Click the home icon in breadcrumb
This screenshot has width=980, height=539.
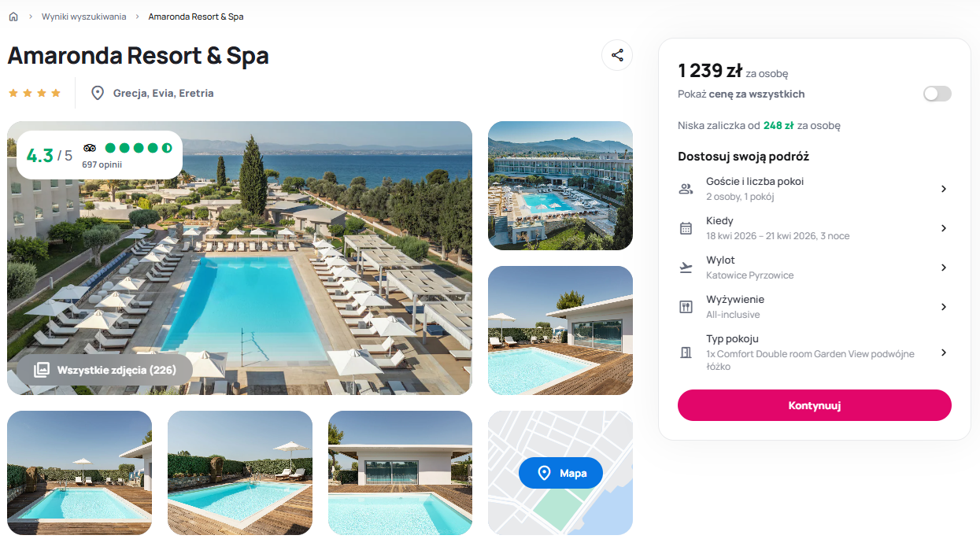[13, 17]
